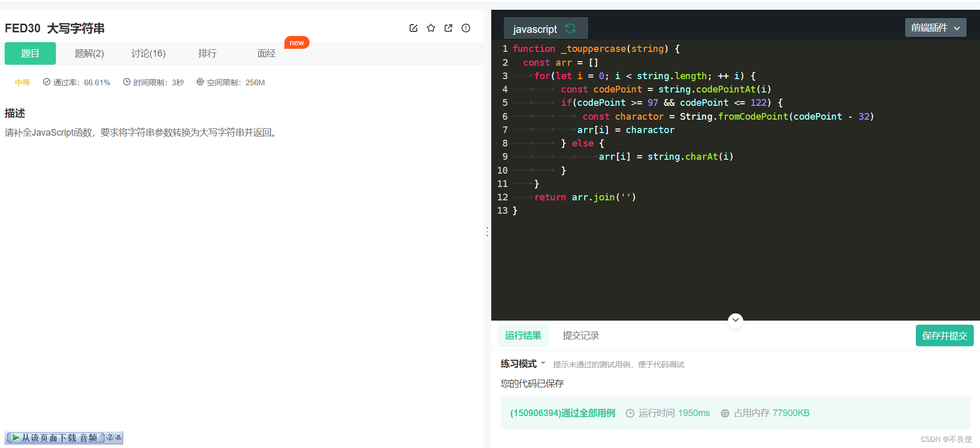This screenshot has width=980, height=448.
Task: Open the 题解(2) tab
Action: coord(89,53)
